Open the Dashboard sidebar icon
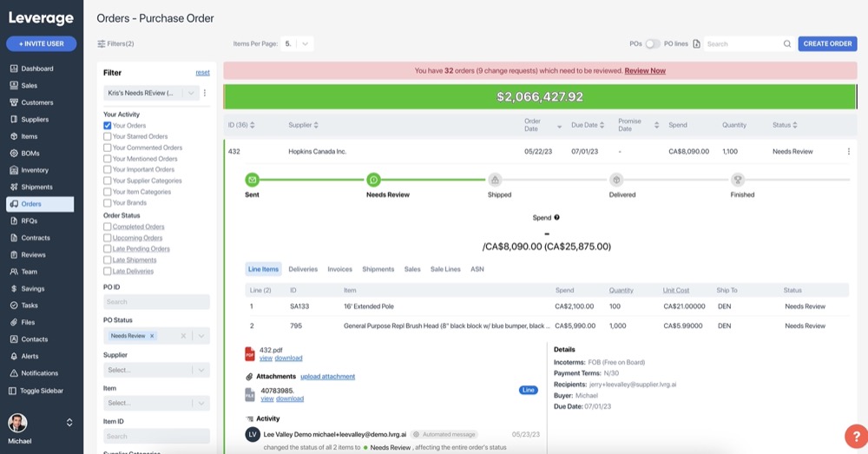 click(x=14, y=69)
